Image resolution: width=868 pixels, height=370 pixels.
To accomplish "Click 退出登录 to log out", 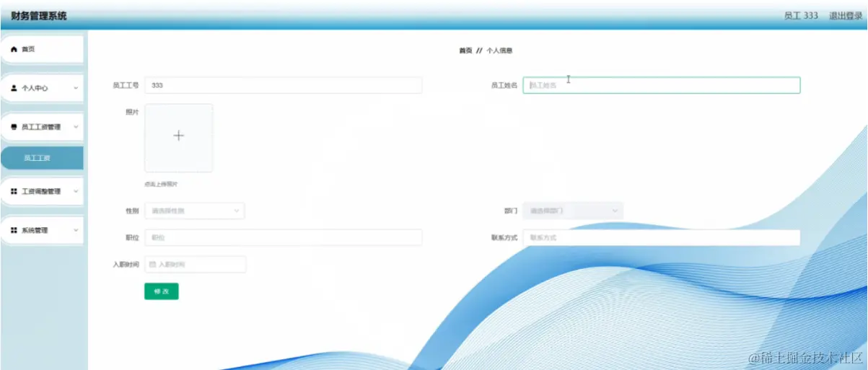I will coord(846,15).
